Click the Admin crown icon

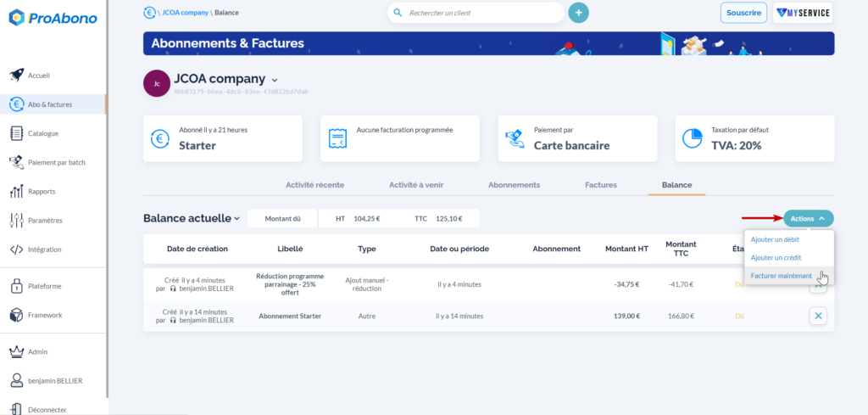[17, 352]
